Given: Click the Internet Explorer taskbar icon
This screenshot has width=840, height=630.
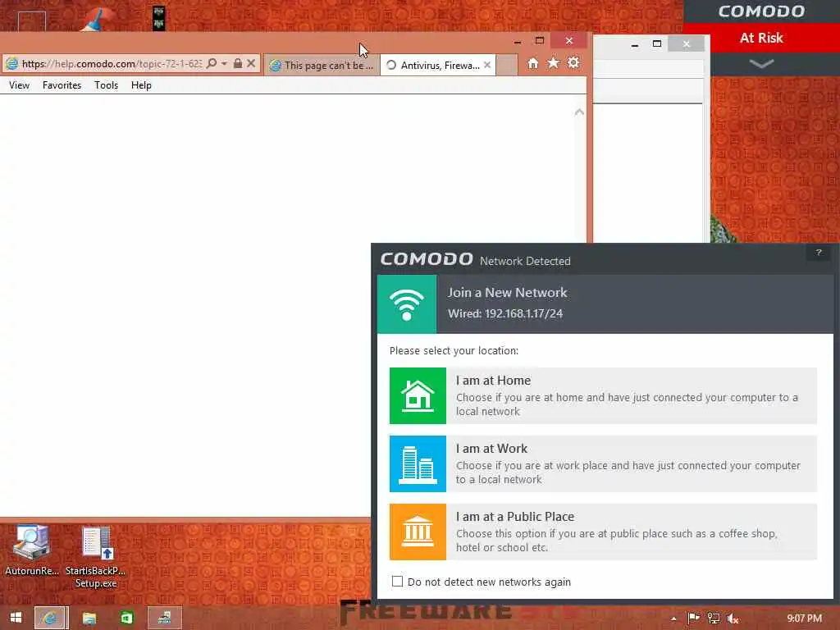Looking at the screenshot, I should 50,618.
